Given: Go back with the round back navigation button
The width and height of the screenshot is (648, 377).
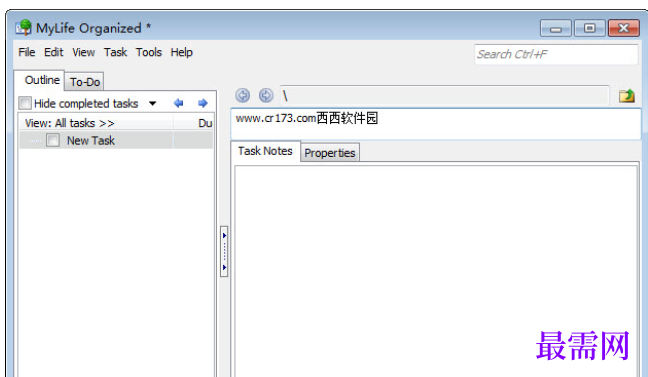Looking at the screenshot, I should point(243,95).
